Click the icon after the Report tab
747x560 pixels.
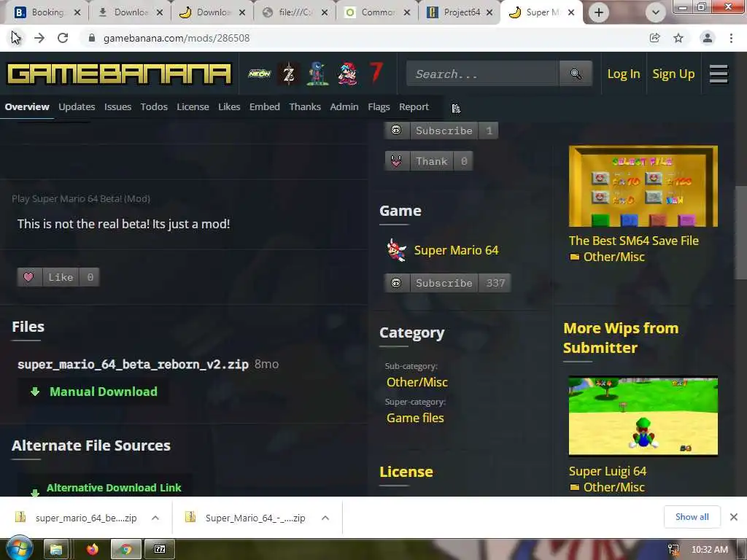pyautogui.click(x=456, y=109)
